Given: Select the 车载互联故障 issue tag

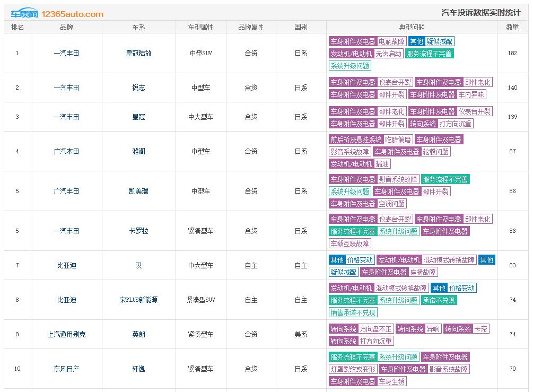Looking at the screenshot, I should click(350, 244).
